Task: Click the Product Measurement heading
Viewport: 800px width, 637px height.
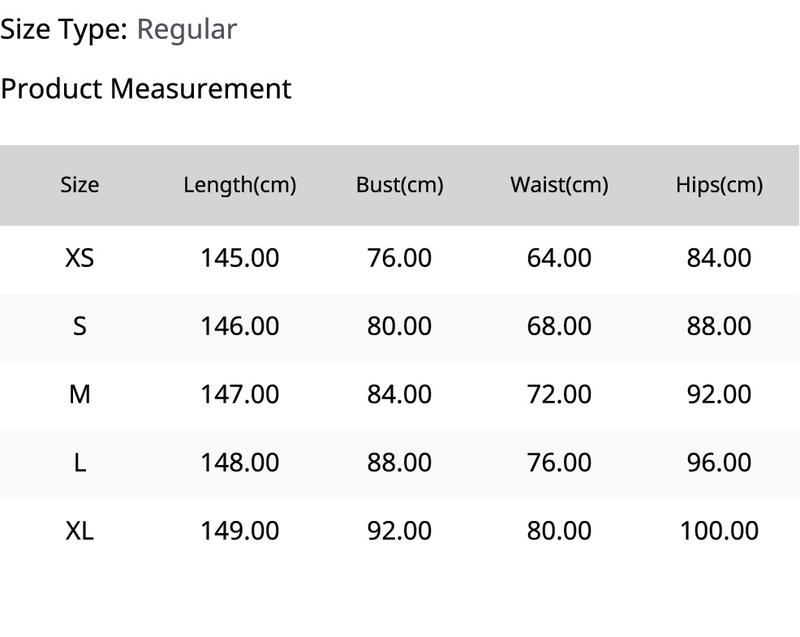Action: click(x=146, y=89)
